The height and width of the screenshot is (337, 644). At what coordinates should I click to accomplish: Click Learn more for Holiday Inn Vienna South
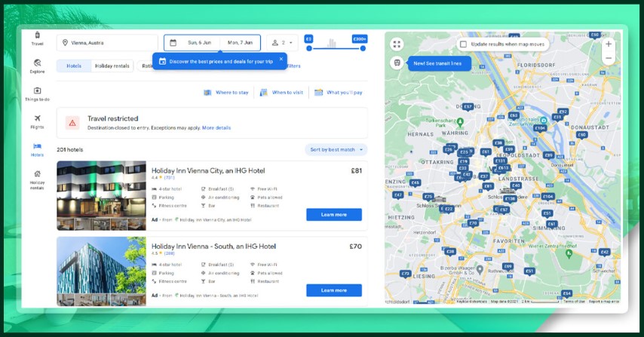coord(334,290)
